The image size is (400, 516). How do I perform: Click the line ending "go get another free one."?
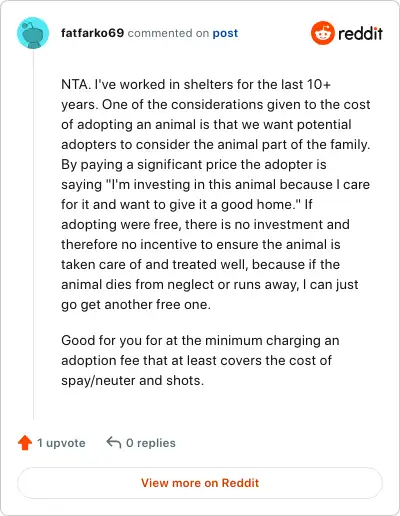[x=136, y=305]
